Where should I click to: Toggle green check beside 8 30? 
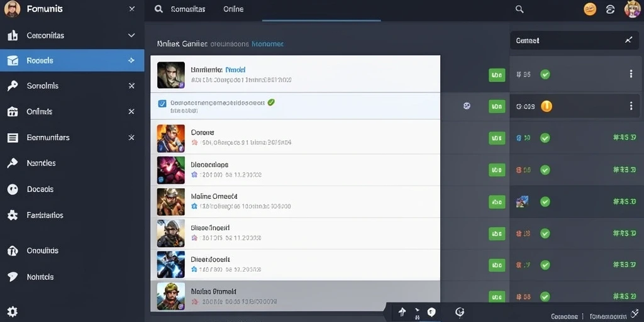(x=545, y=138)
